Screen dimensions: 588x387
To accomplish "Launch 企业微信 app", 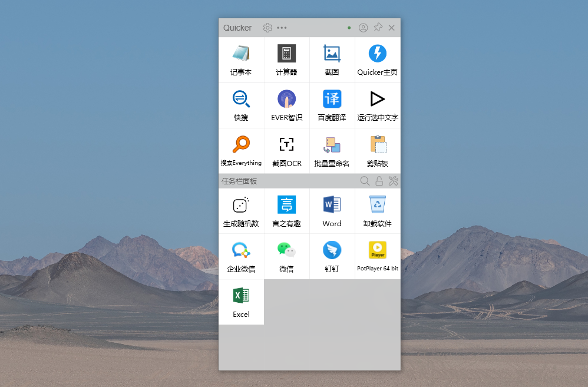I will [x=241, y=256].
